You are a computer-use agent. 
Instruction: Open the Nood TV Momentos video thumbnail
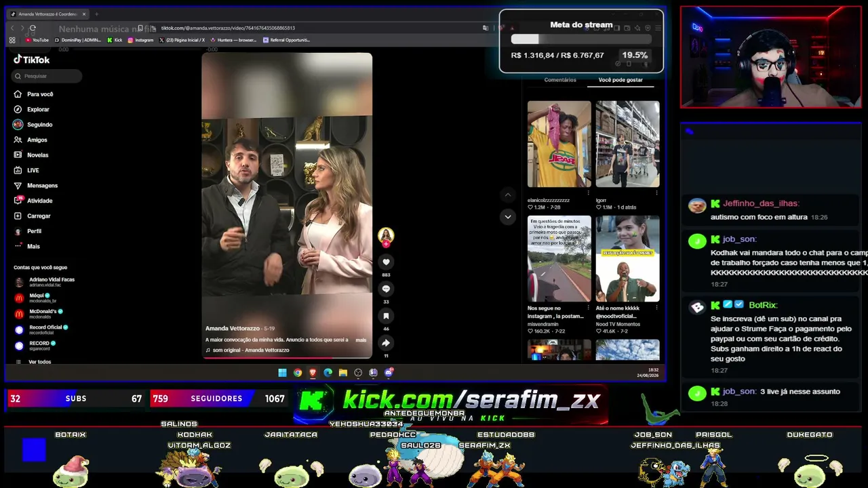click(x=627, y=259)
